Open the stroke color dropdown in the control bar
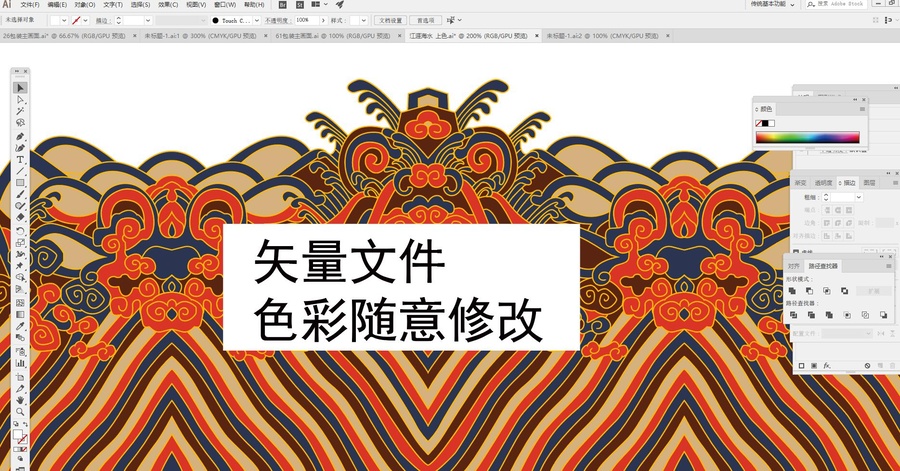The image size is (900, 471). (x=86, y=21)
